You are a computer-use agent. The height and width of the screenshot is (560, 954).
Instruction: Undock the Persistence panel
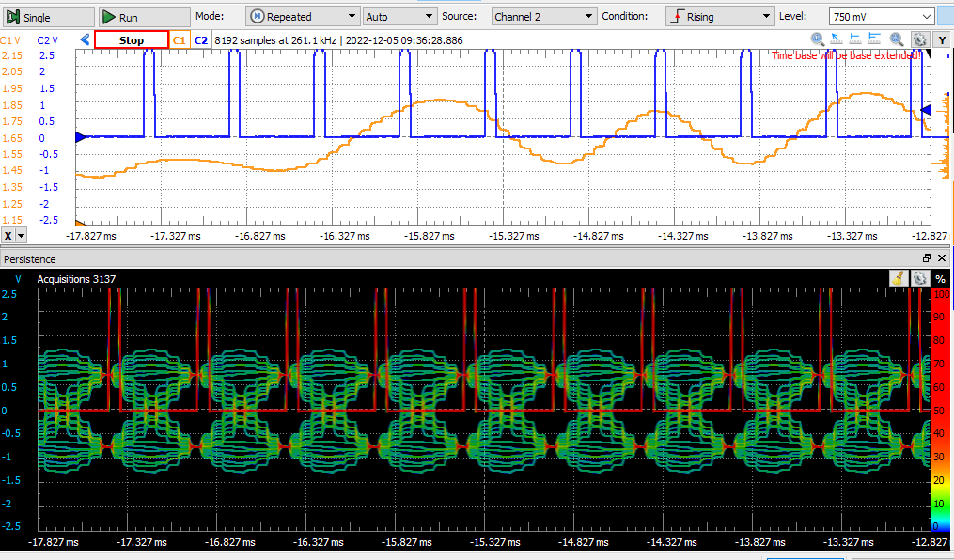tap(927, 257)
